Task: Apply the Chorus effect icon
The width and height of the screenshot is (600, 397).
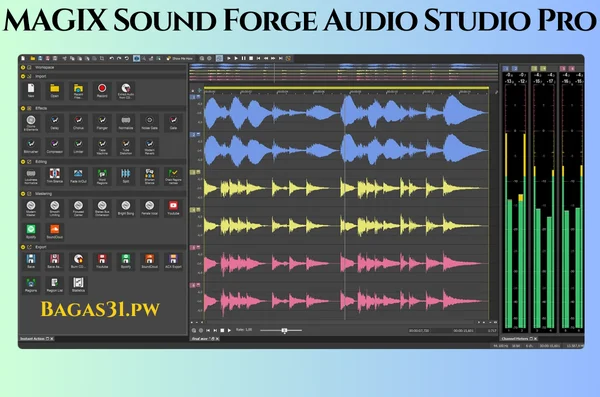Action: (78, 123)
